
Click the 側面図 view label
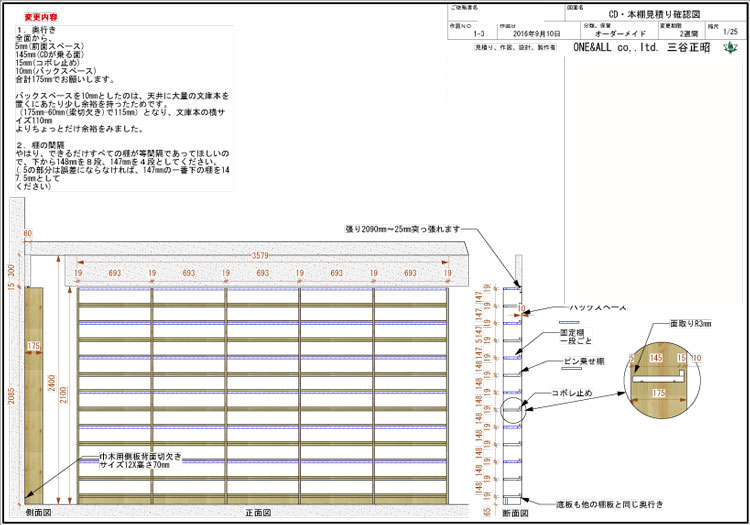click(x=38, y=513)
